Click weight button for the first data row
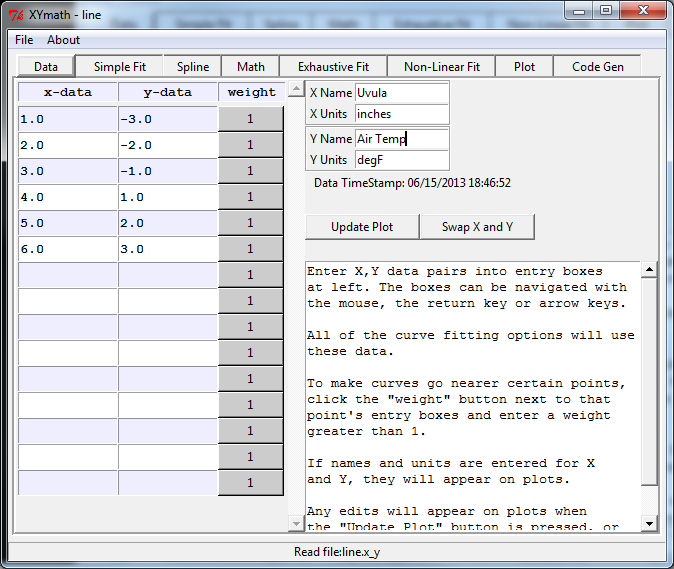The height and width of the screenshot is (569, 674). point(250,119)
